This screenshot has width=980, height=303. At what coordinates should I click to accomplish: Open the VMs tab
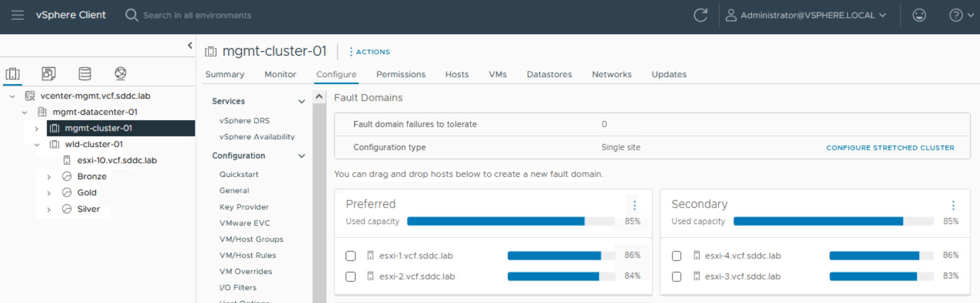point(497,74)
